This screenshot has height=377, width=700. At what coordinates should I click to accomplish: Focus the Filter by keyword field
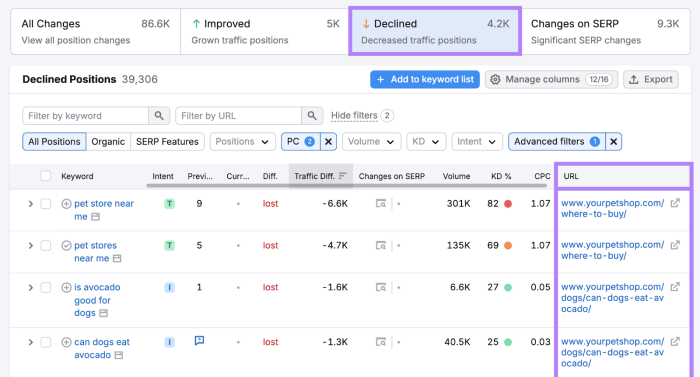tap(86, 116)
